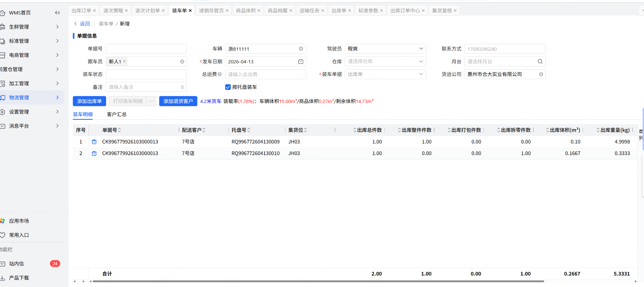Click the delete icon on row 1

coord(94,142)
